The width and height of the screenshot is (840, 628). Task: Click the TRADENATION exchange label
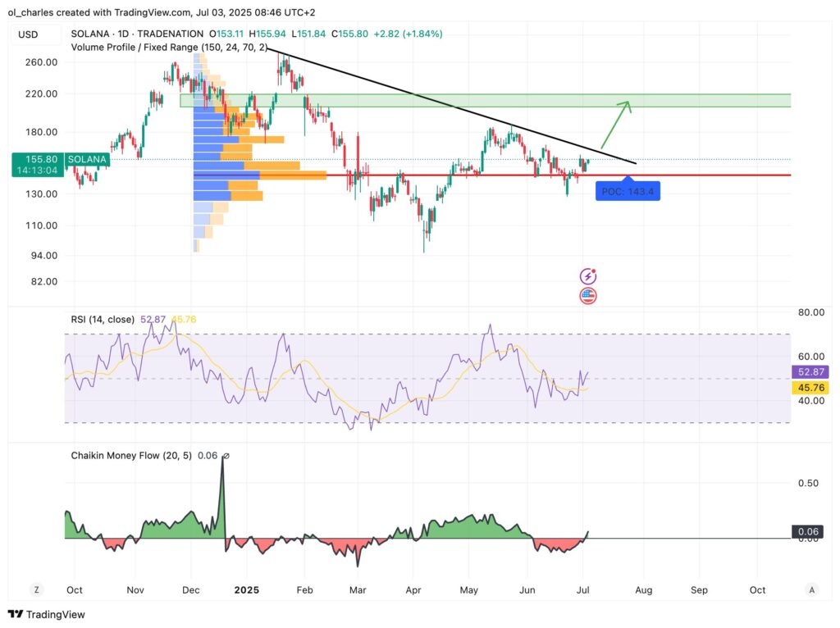(171, 34)
